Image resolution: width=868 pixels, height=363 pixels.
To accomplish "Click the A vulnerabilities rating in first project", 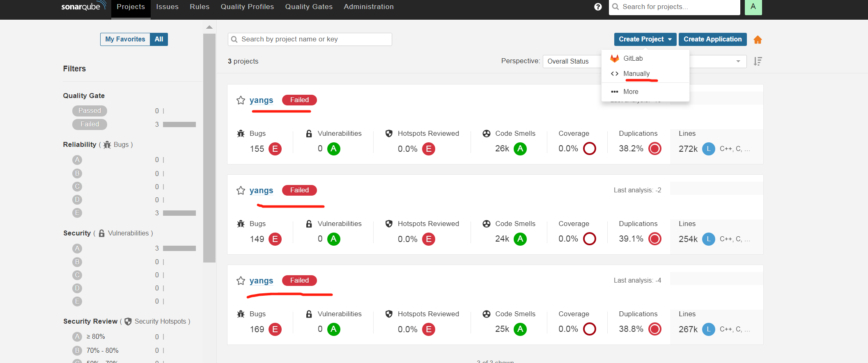I will pos(333,148).
